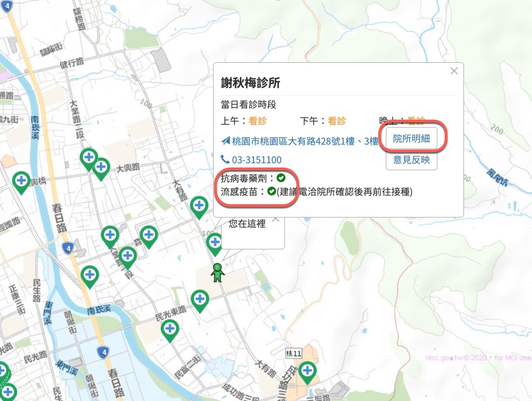
Task: Select clinic marker right of 民光東路 label
Action: pyautogui.click(x=200, y=301)
